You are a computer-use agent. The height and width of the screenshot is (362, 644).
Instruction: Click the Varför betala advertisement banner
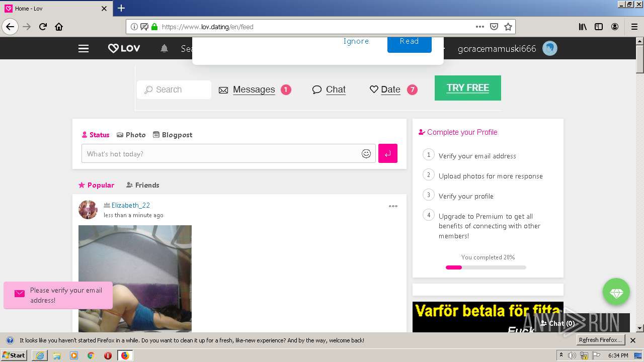488,317
